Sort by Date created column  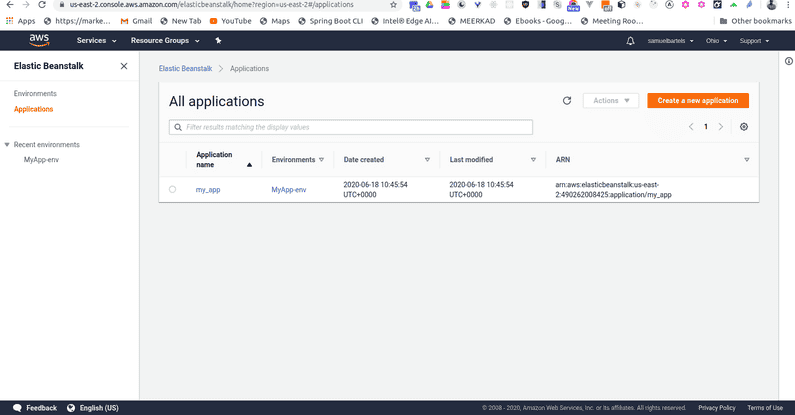[x=386, y=160]
